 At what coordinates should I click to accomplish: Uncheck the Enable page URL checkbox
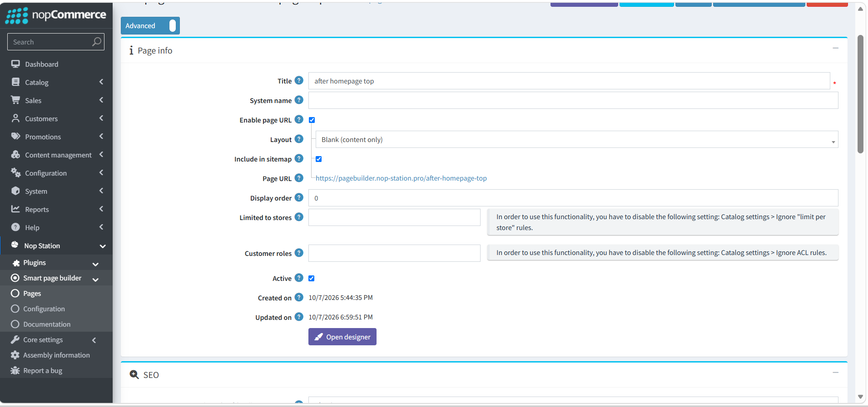[x=312, y=120]
